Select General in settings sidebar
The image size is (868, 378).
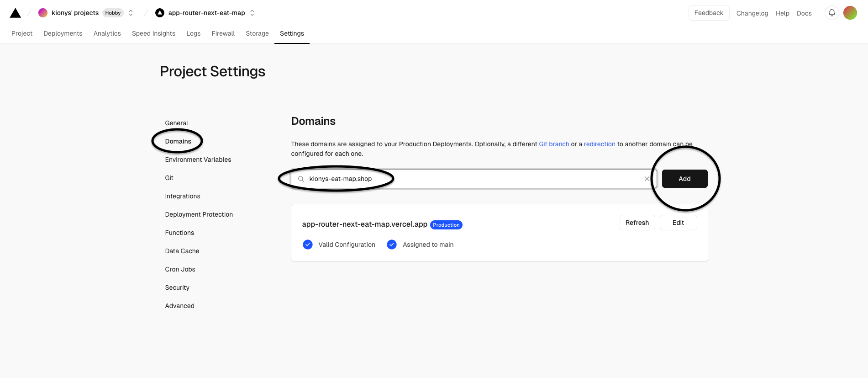[177, 123]
